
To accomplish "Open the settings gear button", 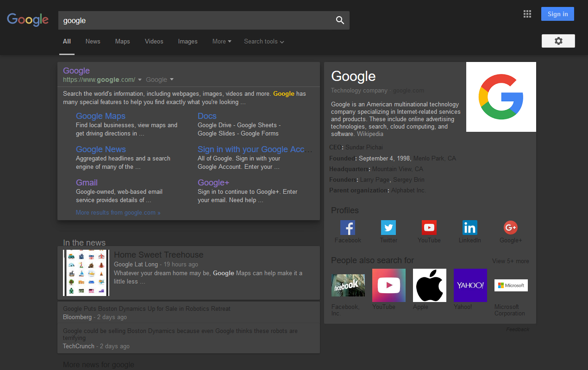I will [558, 41].
